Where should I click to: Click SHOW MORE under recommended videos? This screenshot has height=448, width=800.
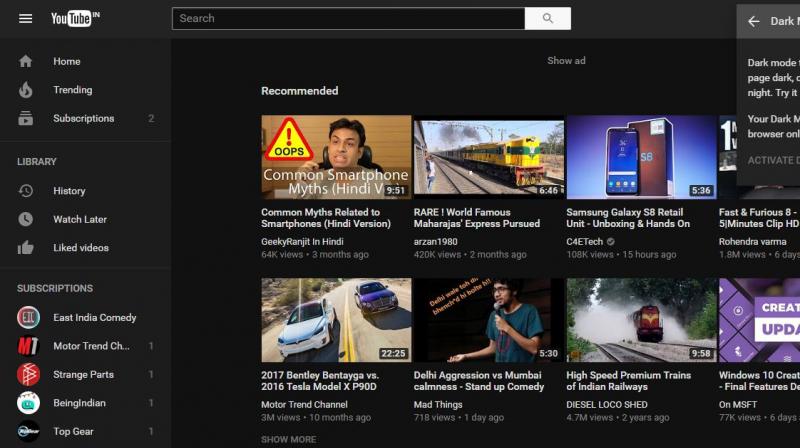click(x=289, y=439)
